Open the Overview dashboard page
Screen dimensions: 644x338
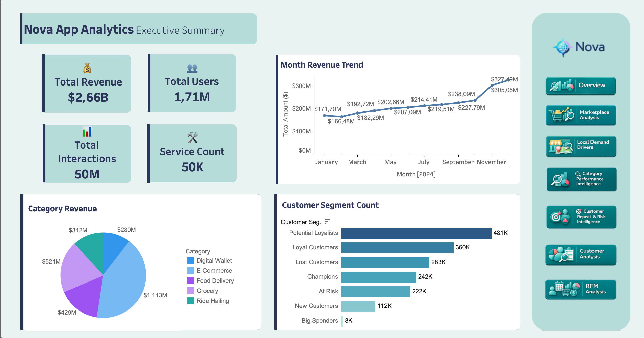click(581, 86)
